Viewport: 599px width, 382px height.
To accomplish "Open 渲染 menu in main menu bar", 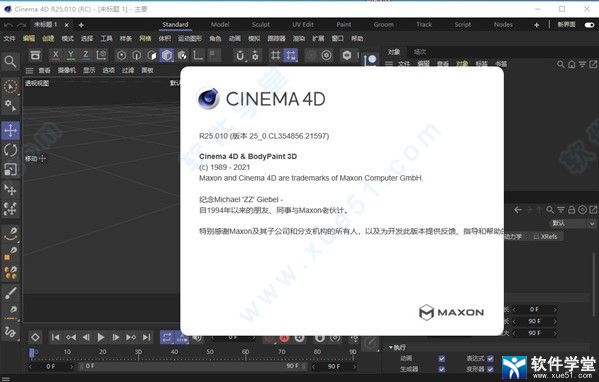I will pyautogui.click(x=299, y=39).
